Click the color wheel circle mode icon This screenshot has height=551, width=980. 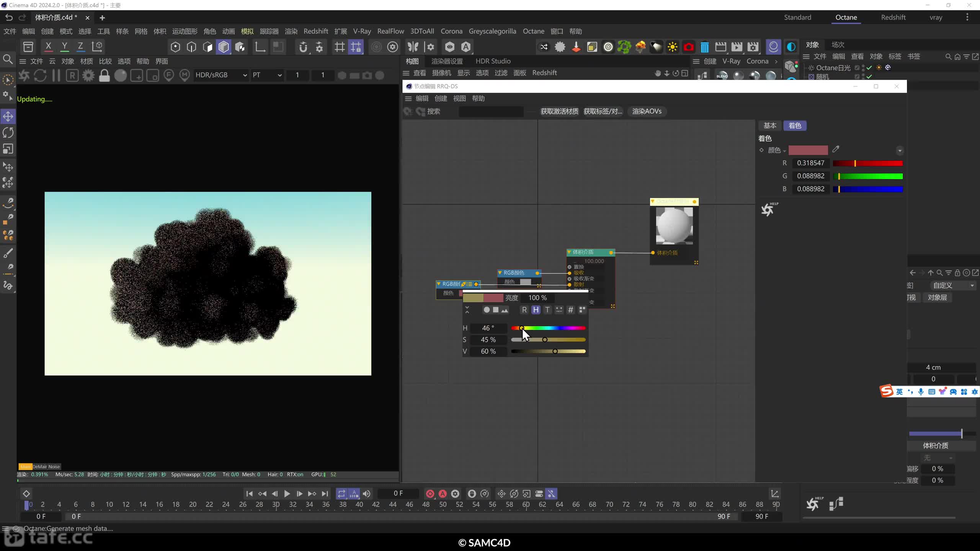tap(487, 310)
